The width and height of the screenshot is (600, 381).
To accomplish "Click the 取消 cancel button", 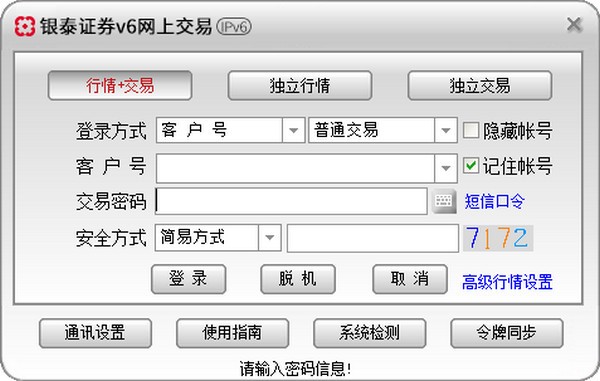I will point(410,279).
